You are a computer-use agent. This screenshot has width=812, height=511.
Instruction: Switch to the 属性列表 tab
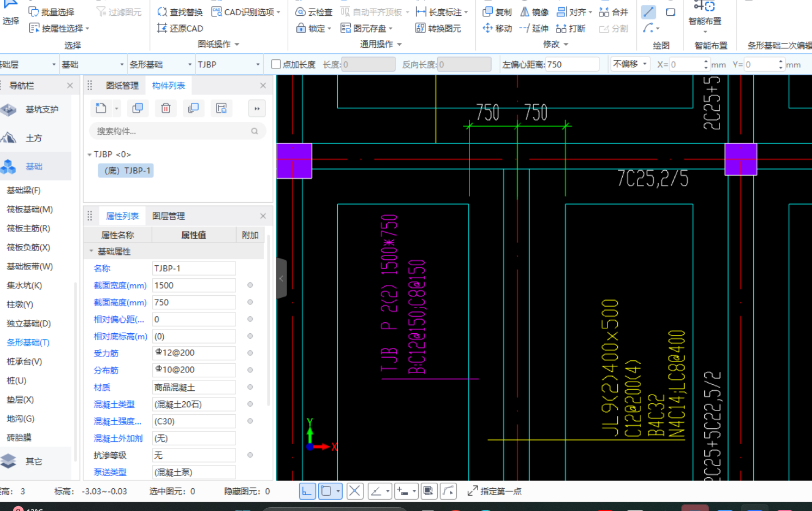click(122, 216)
